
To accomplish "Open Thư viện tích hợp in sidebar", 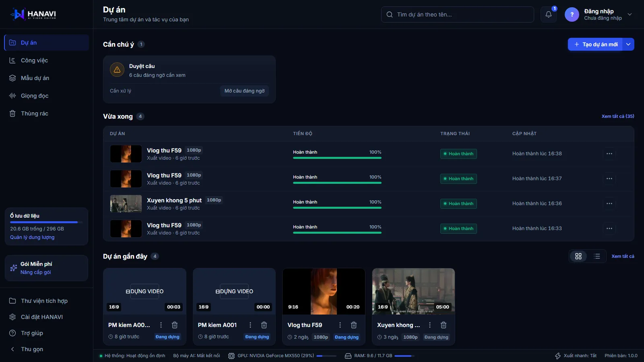I will coord(47,301).
